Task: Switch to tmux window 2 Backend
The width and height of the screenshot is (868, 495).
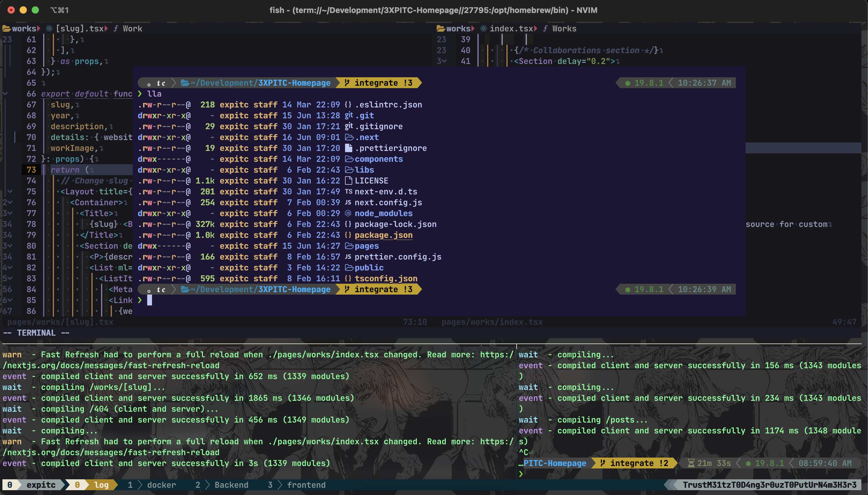Action: 222,485
